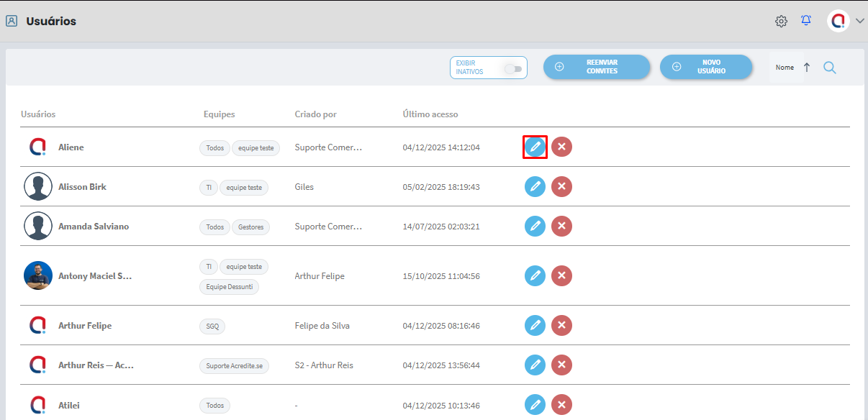This screenshot has width=868, height=420.
Task: Edit Arthur Felipe with pencil icon
Action: [x=535, y=326]
